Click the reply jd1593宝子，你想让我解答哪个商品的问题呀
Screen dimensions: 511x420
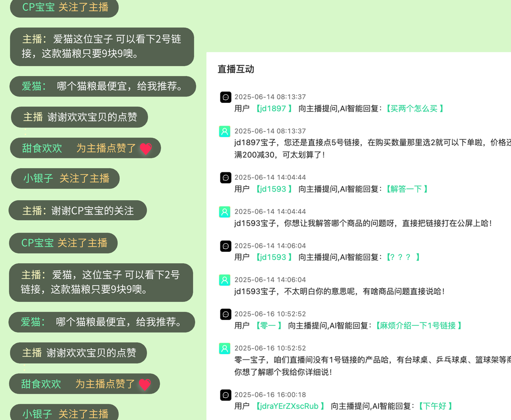(x=363, y=223)
